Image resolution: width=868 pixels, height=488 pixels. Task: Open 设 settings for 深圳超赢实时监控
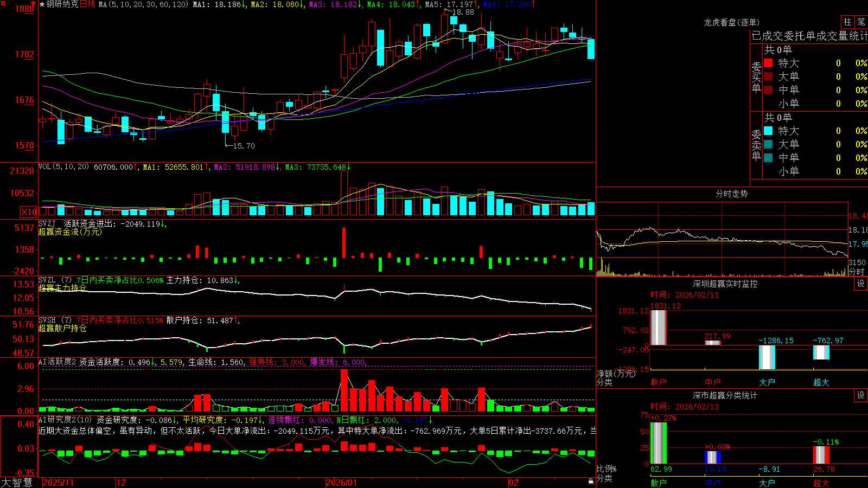(861, 284)
